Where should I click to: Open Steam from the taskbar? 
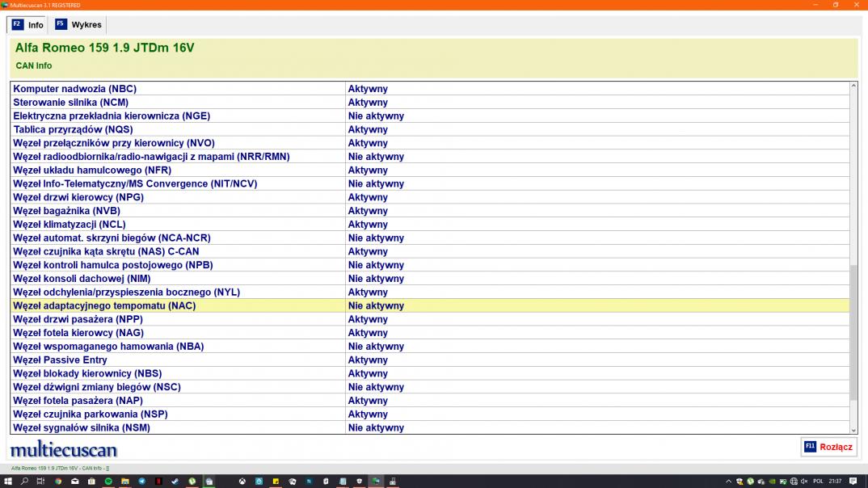[175, 482]
